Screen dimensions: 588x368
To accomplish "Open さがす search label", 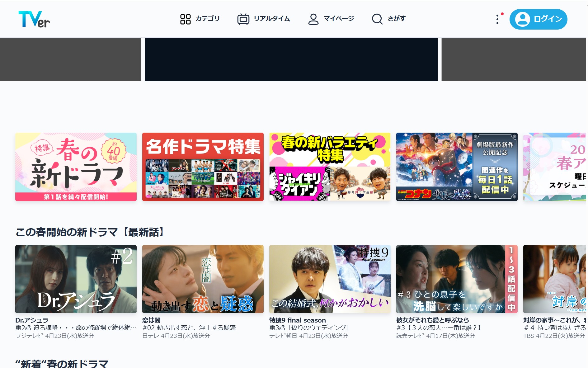I will coord(397,19).
